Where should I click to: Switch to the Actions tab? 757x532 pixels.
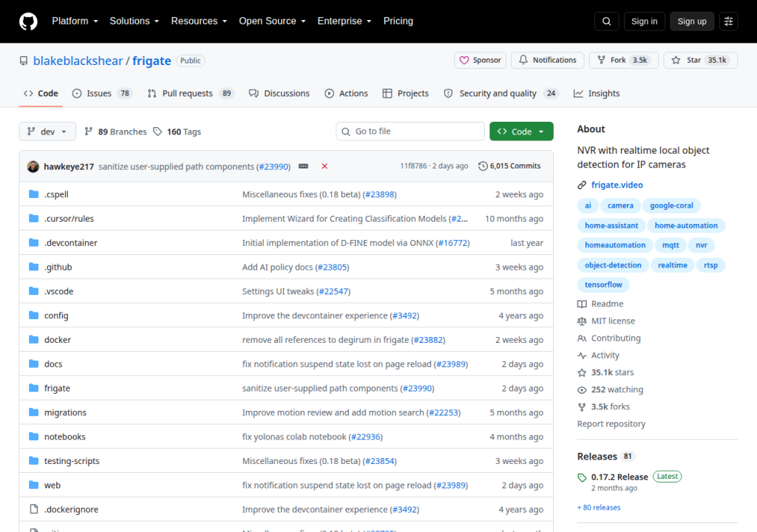[x=346, y=93]
